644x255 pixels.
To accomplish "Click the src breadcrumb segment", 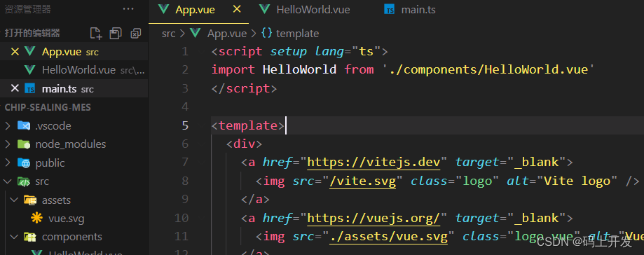I will pyautogui.click(x=168, y=33).
